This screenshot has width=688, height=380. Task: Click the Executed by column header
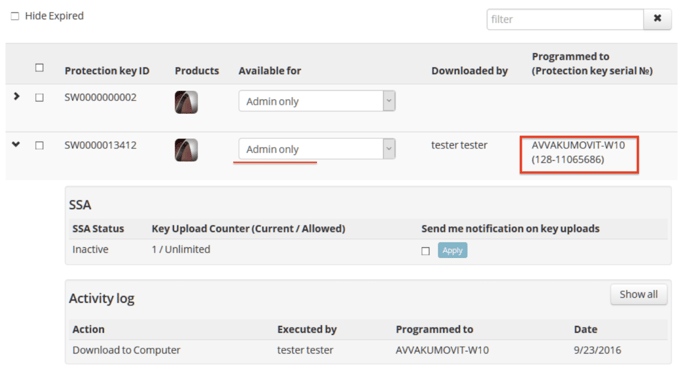[307, 330]
